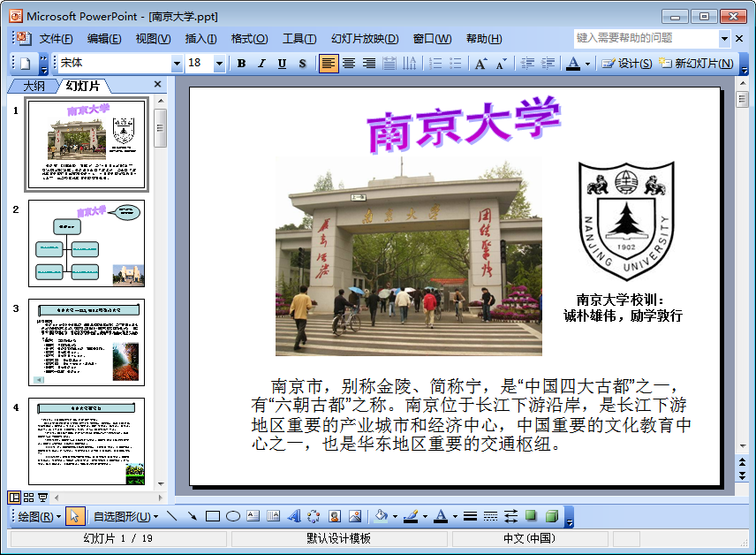The image size is (756, 555).
Task: Open the 视图(V) menu
Action: click(153, 39)
